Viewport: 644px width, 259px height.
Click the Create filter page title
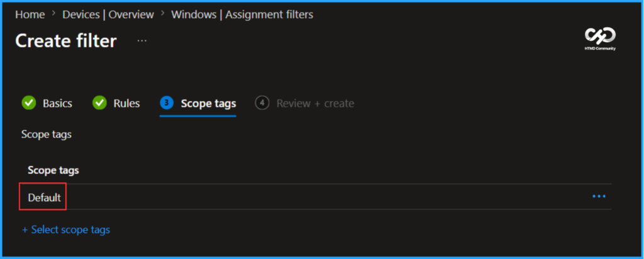66,41
